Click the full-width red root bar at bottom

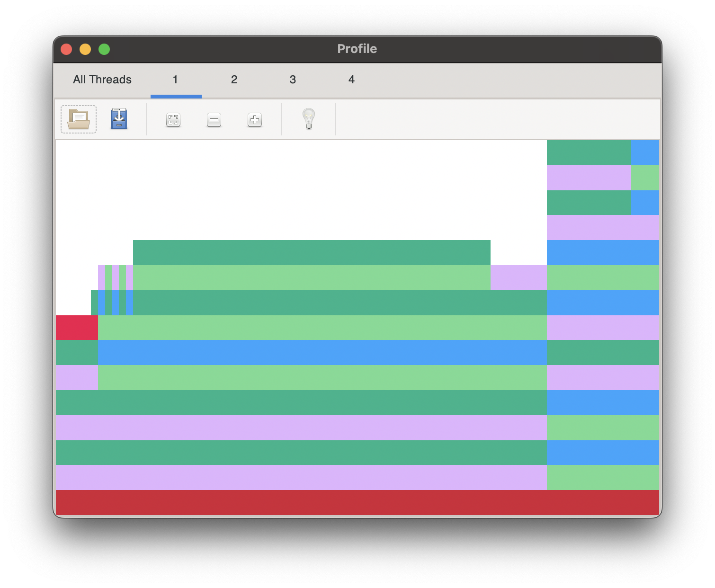pos(357,502)
